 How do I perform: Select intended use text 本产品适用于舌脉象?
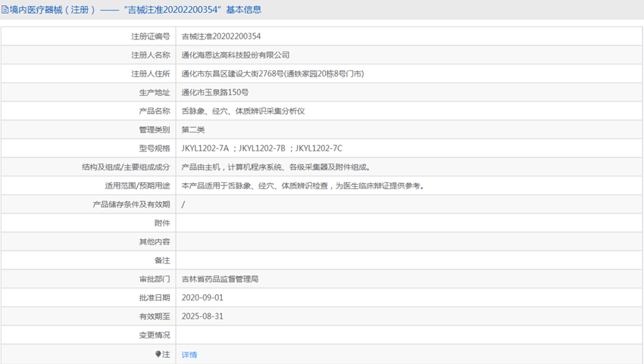(x=216, y=186)
